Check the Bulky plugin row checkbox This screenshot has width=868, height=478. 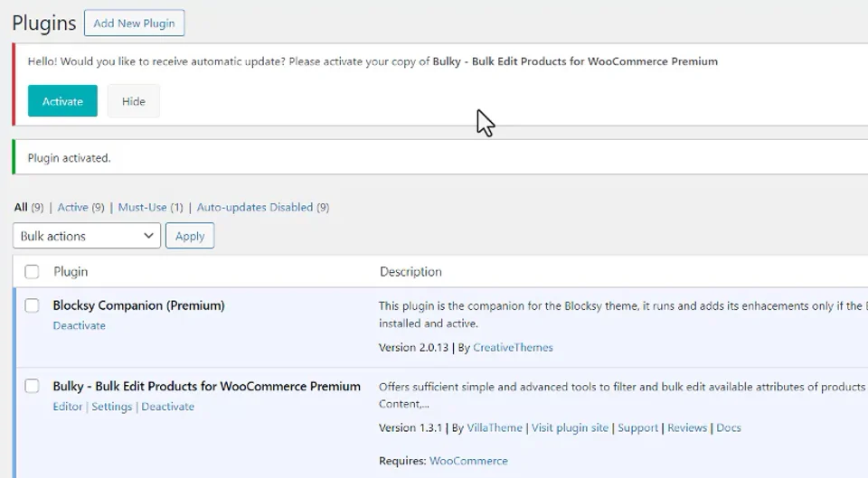click(32, 386)
